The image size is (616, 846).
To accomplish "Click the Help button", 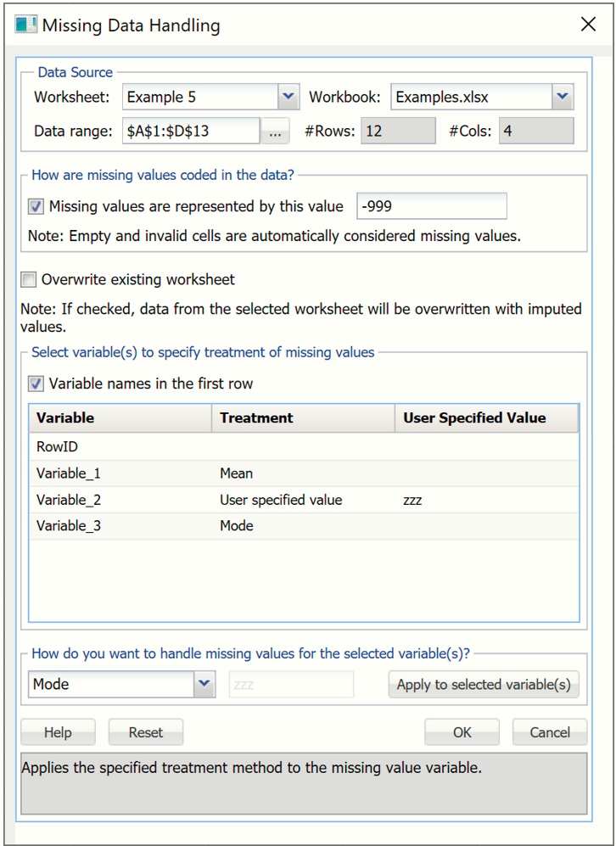I will [58, 732].
